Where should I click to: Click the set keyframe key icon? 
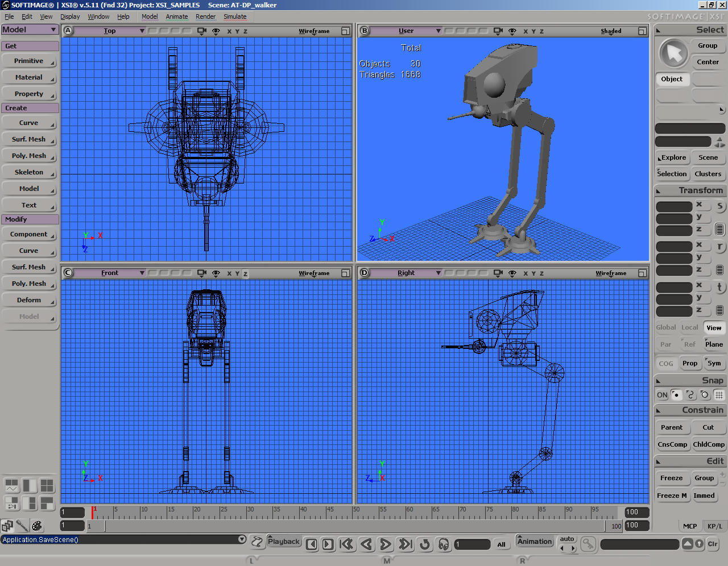click(x=588, y=544)
